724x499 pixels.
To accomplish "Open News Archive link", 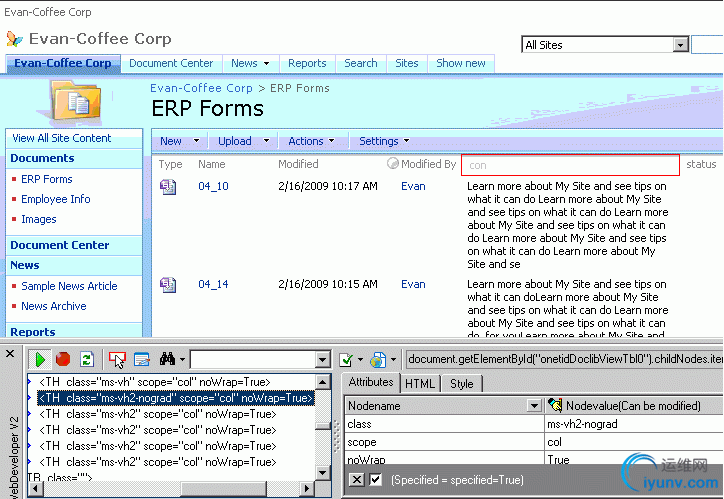I will [x=54, y=306].
